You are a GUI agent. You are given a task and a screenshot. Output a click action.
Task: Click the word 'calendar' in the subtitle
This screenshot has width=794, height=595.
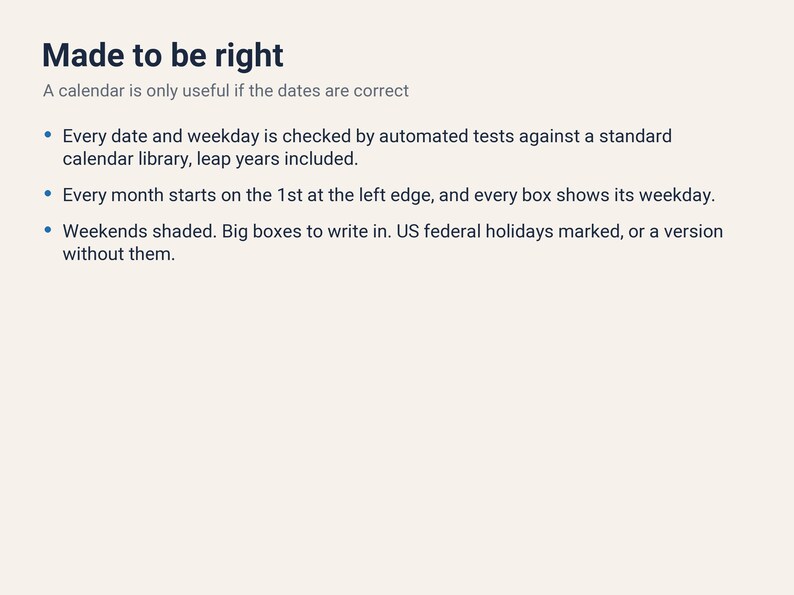[91, 91]
